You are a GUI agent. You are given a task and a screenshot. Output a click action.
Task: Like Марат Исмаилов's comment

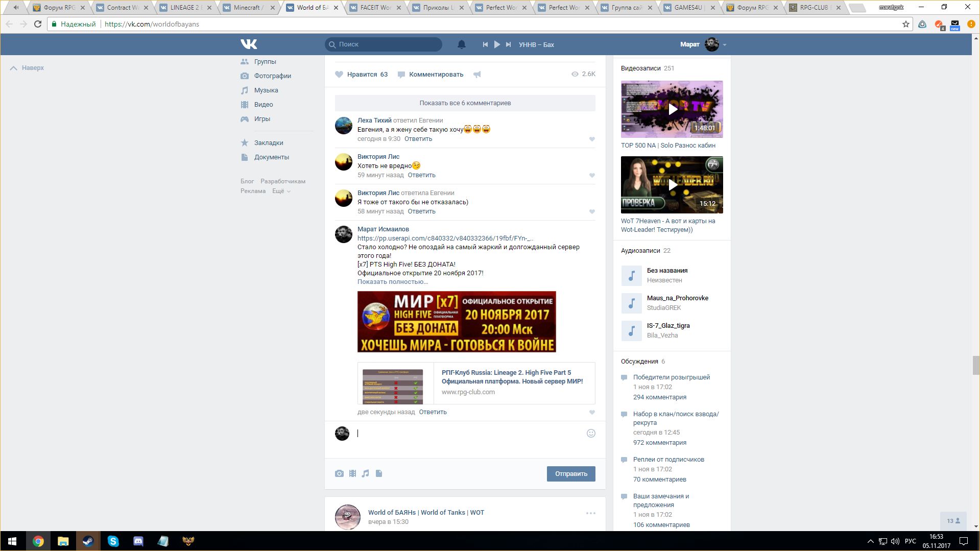pos(592,412)
